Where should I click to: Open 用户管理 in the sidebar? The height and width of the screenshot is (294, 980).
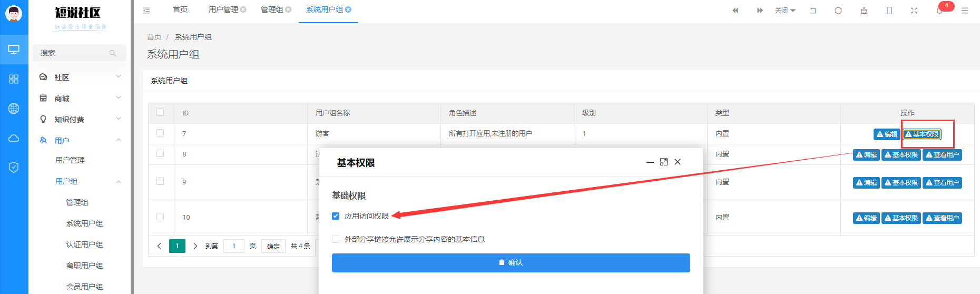coord(70,160)
